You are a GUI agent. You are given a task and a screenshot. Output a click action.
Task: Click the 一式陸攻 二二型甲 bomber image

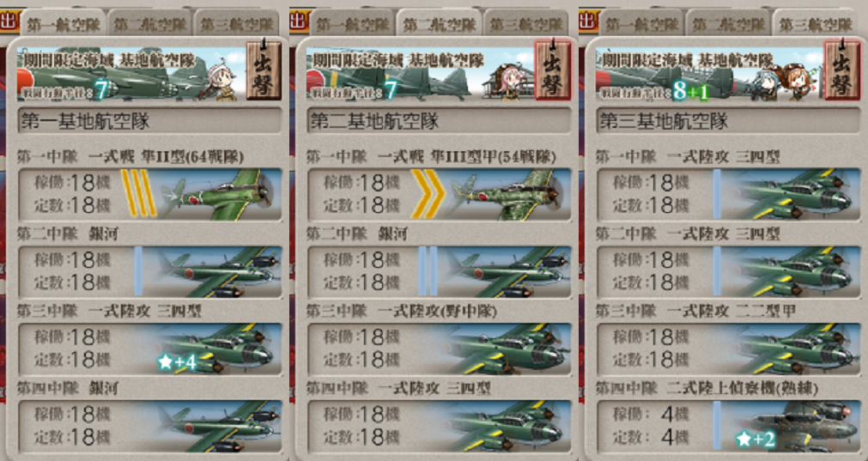[x=795, y=349]
